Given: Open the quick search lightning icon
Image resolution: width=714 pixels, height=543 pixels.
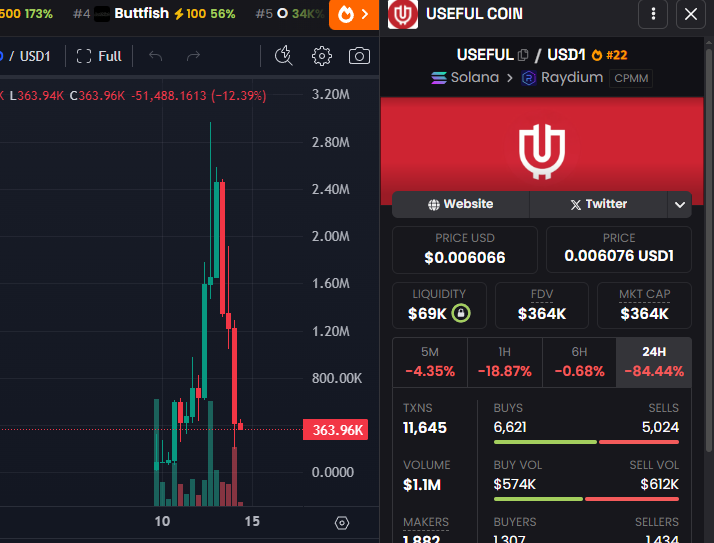Looking at the screenshot, I should click(283, 56).
